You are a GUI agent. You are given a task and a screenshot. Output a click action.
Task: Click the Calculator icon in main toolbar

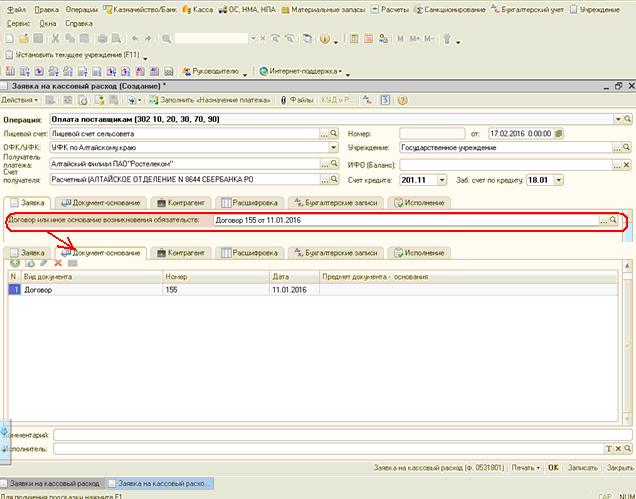coord(354,39)
